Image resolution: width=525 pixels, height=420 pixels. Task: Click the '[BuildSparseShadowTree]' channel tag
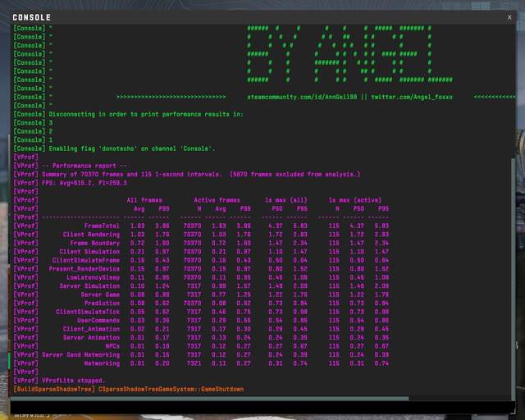pyautogui.click(x=54, y=389)
